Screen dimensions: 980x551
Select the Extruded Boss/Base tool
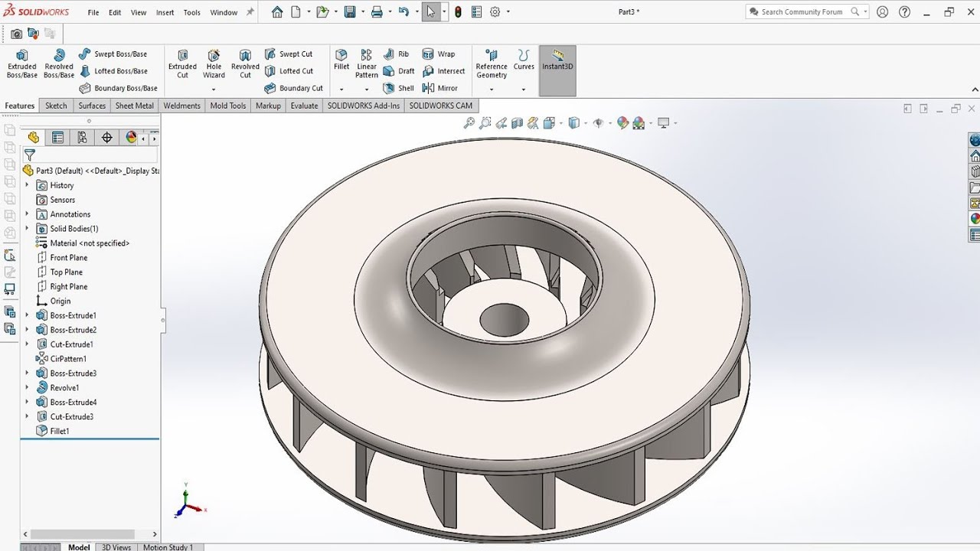pyautogui.click(x=22, y=64)
